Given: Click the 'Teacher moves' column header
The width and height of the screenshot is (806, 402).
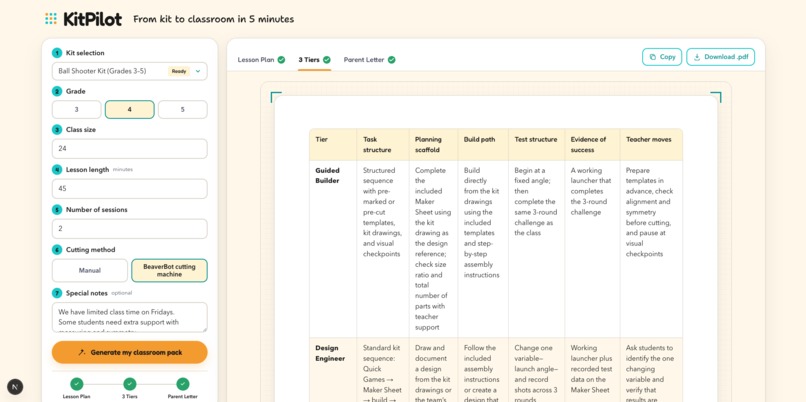Looking at the screenshot, I should pos(651,144).
